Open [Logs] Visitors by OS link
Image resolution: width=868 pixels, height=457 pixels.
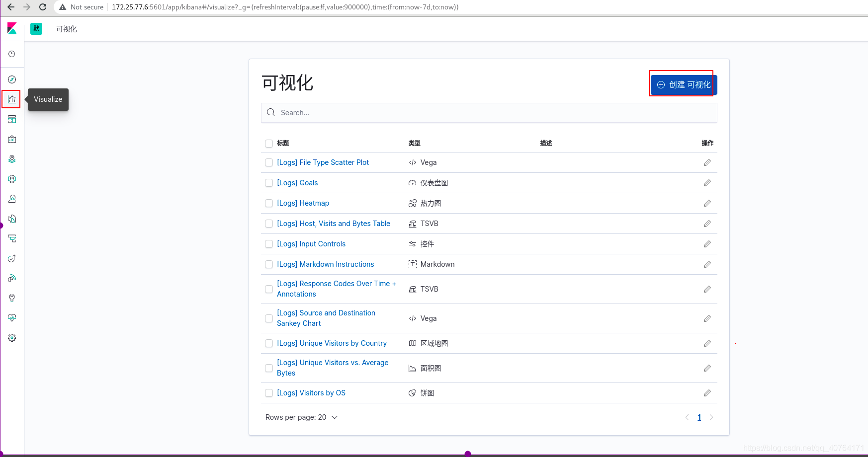(x=311, y=393)
